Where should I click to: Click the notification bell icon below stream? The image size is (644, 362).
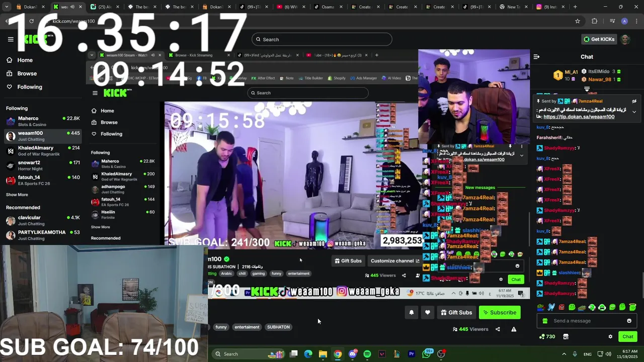[411, 312]
